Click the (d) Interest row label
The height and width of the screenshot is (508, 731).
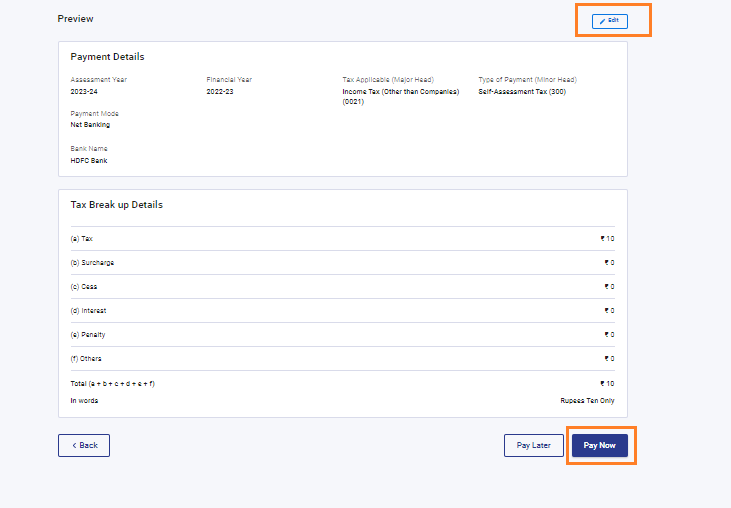click(88, 311)
